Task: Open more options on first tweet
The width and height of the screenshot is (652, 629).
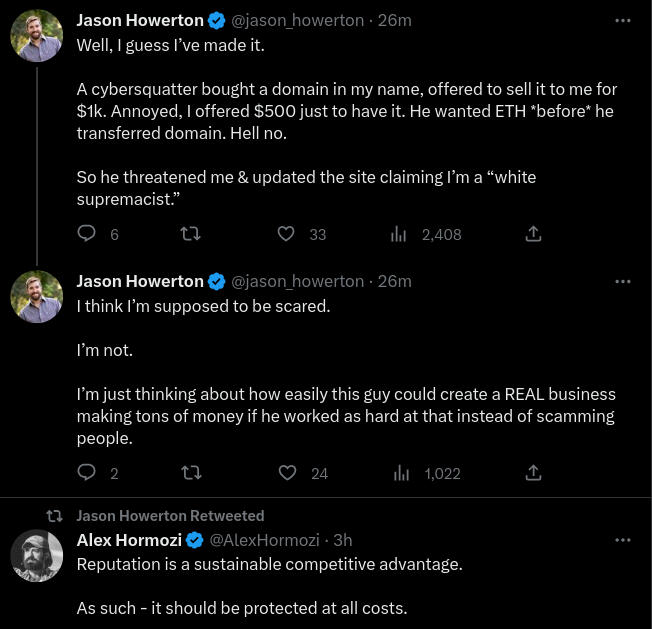Action: tap(623, 20)
